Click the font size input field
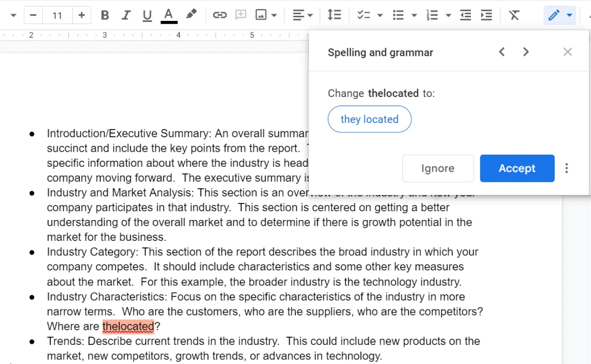The width and height of the screenshot is (591, 364). pyautogui.click(x=57, y=15)
